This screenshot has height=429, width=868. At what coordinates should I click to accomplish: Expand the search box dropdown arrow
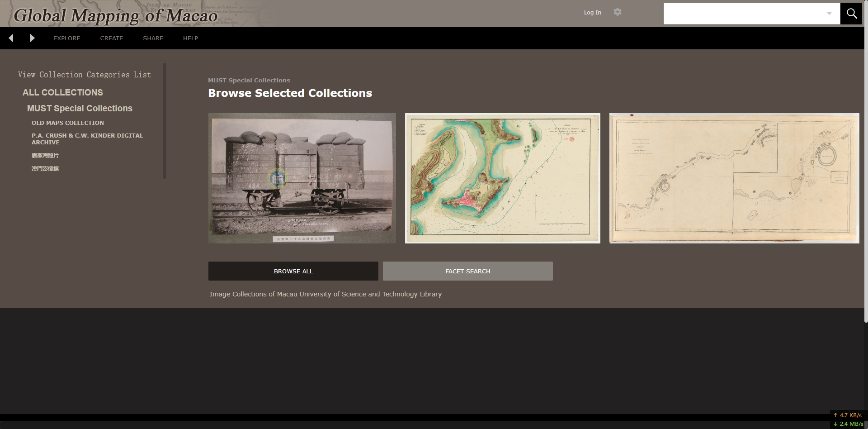[x=829, y=14]
